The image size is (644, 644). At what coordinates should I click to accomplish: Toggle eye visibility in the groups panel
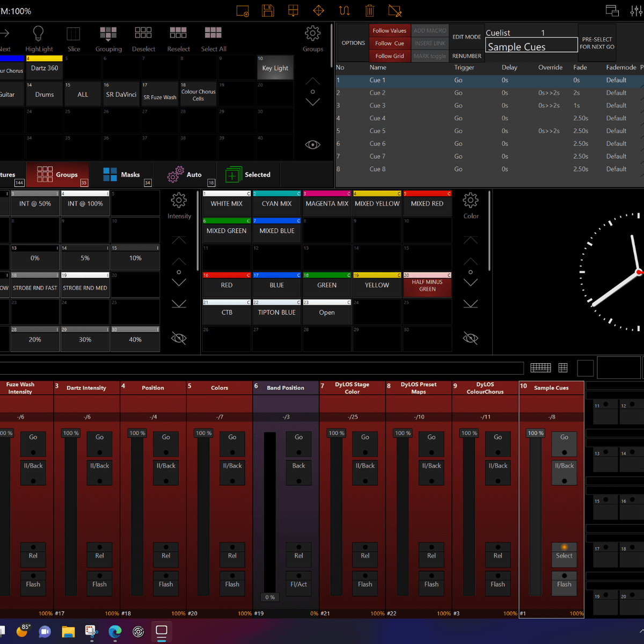tap(312, 145)
